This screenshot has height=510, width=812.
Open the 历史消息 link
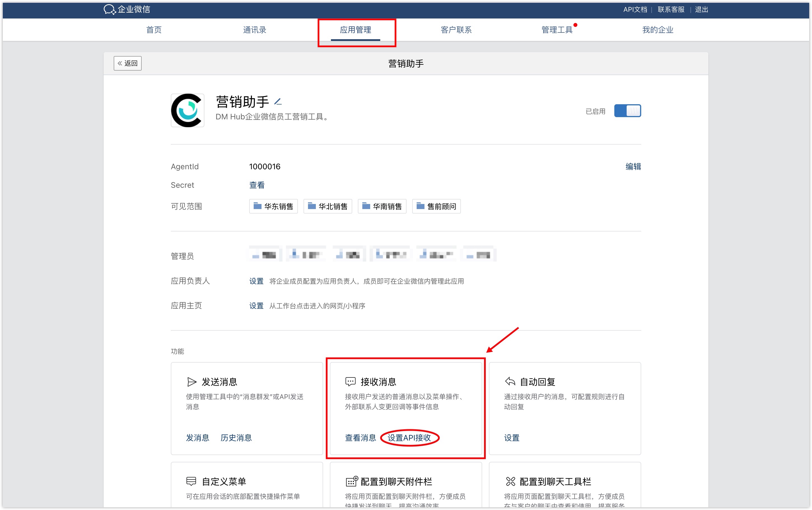click(x=236, y=437)
